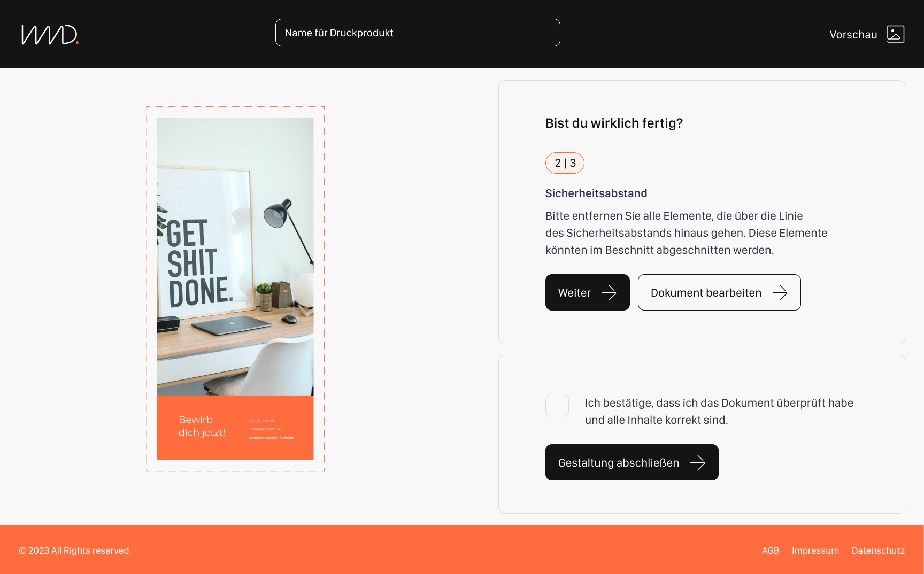Click the WMD logo in the header
Viewport: 924px width, 574px height.
tap(50, 34)
